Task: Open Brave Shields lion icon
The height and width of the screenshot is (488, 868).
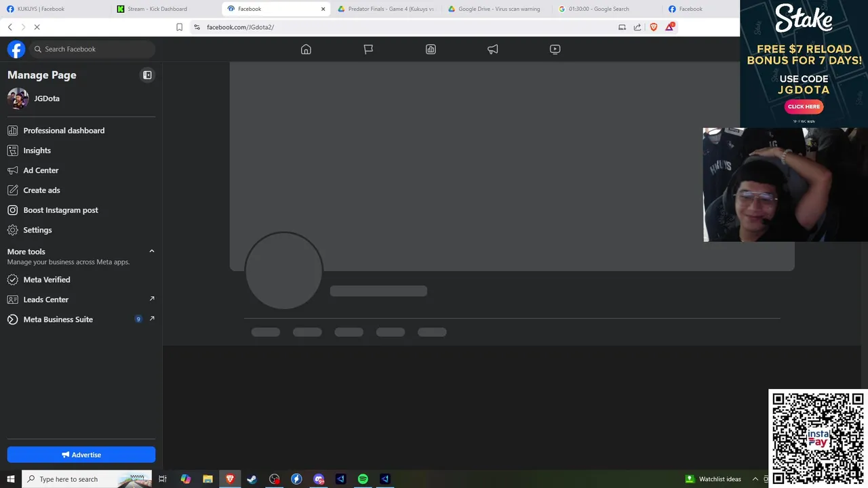Action: (654, 27)
